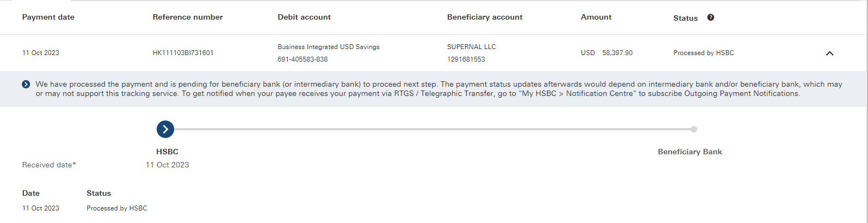Click the Beneficiary Bank endpoint dot
The width and height of the screenshot is (868, 223).
coord(693,129)
